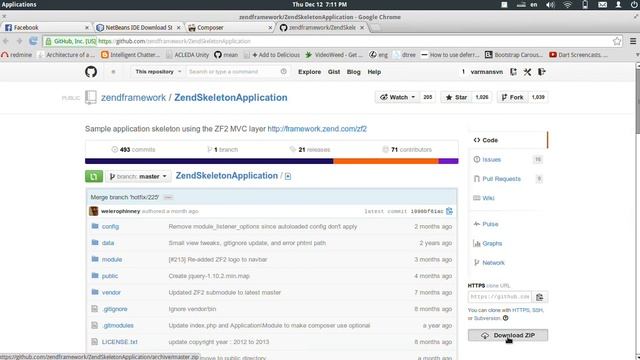
Task: Open the Code section in sidebar
Action: pos(507,140)
